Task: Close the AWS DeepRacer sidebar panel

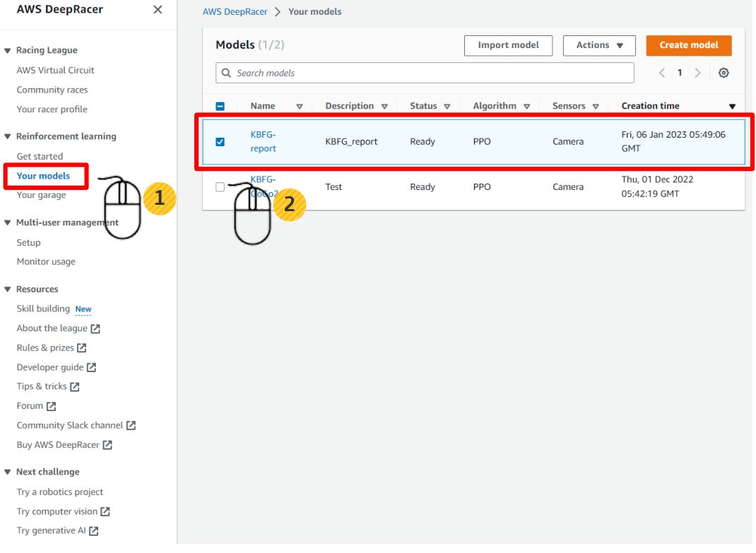Action: (158, 10)
